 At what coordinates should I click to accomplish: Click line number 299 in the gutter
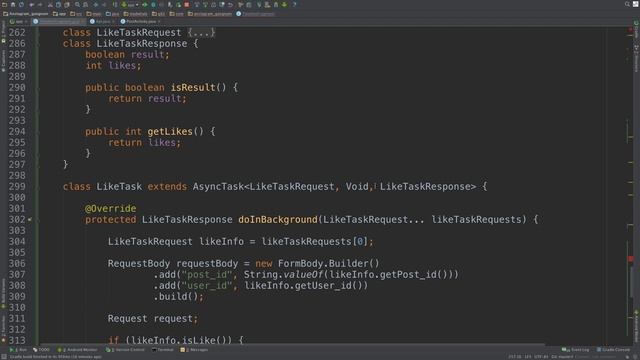click(17, 187)
